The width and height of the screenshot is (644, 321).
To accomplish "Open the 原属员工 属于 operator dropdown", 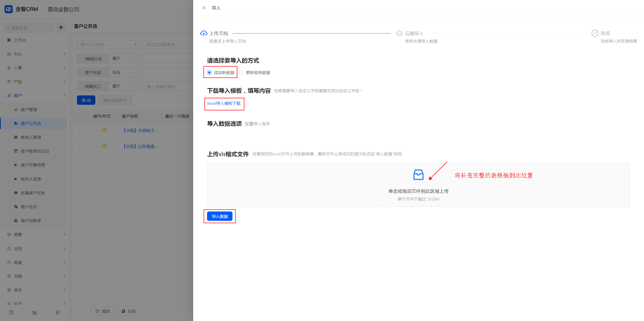I will [x=125, y=86].
